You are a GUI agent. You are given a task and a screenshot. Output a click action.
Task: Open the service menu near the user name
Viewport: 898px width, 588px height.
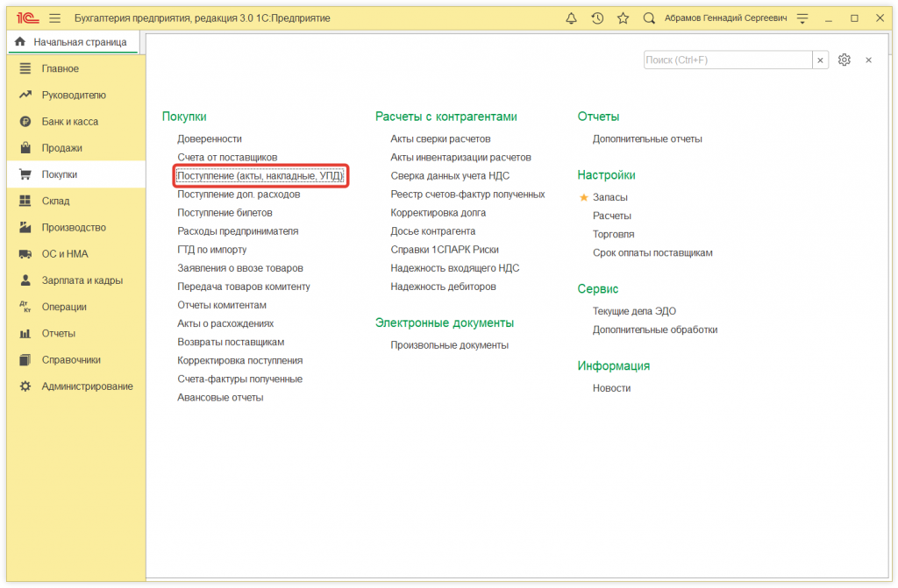(802, 17)
